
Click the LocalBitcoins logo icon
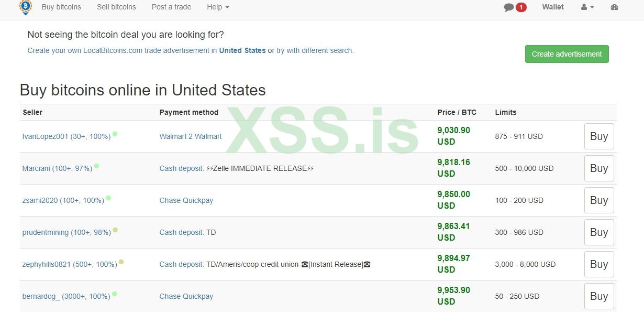click(x=25, y=7)
